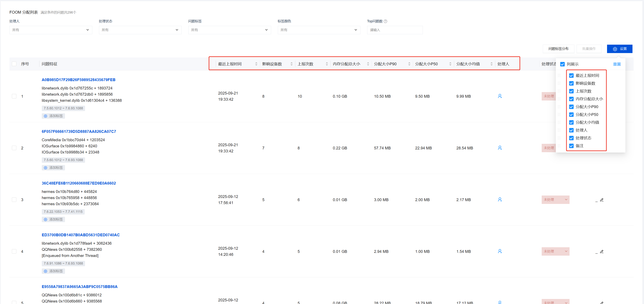The image size is (644, 304).
Task: Sort by 最近上报时间 column arrows
Action: point(256,64)
